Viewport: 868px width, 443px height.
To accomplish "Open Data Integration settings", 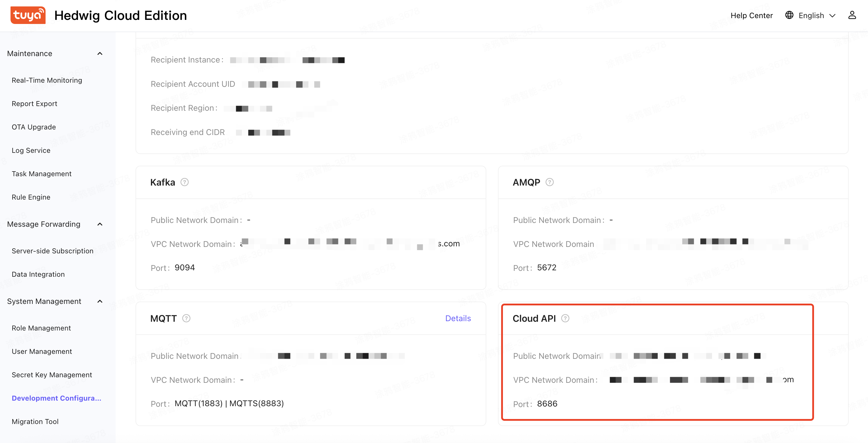I will click(x=38, y=274).
